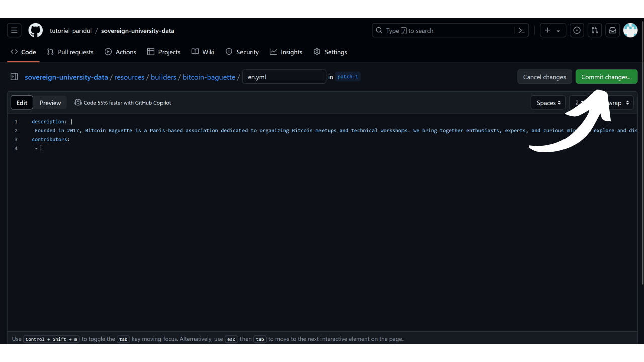The image size is (644, 362).
Task: Click the GitHub logo icon
Action: [35, 30]
